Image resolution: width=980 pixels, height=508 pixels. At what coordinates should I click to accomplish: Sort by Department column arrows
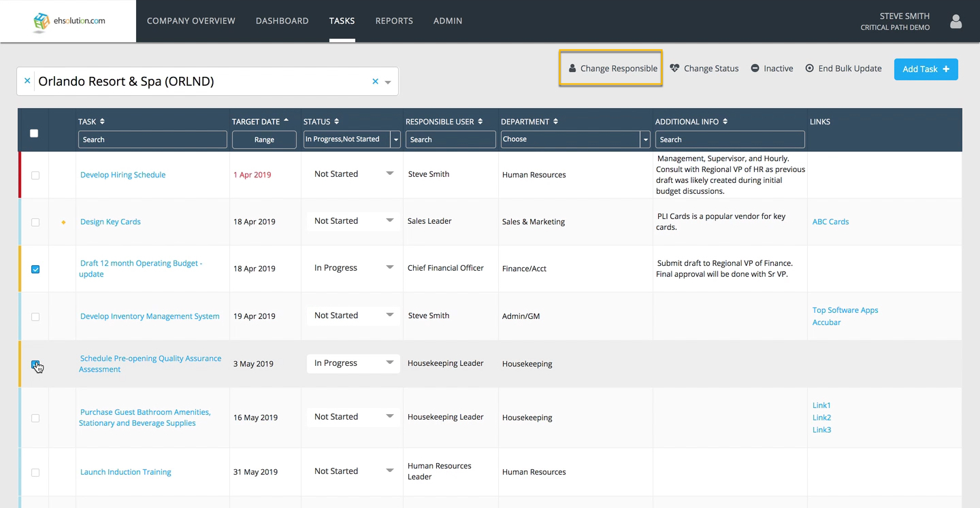(555, 121)
